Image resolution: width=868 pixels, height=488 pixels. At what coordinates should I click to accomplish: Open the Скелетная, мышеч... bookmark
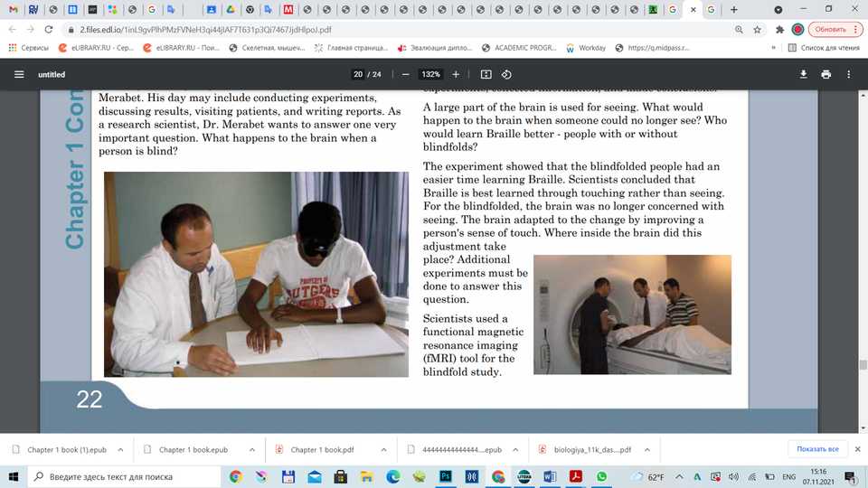click(x=267, y=48)
